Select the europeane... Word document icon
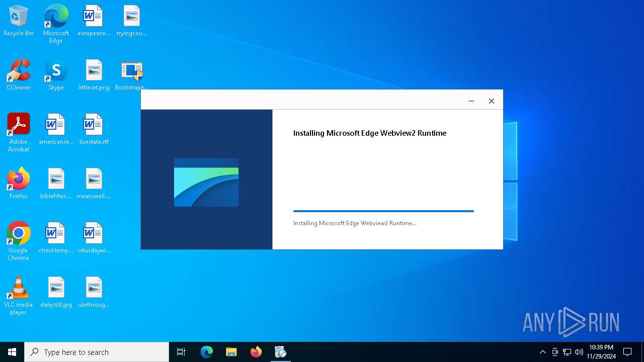644x362 pixels. coord(94,21)
